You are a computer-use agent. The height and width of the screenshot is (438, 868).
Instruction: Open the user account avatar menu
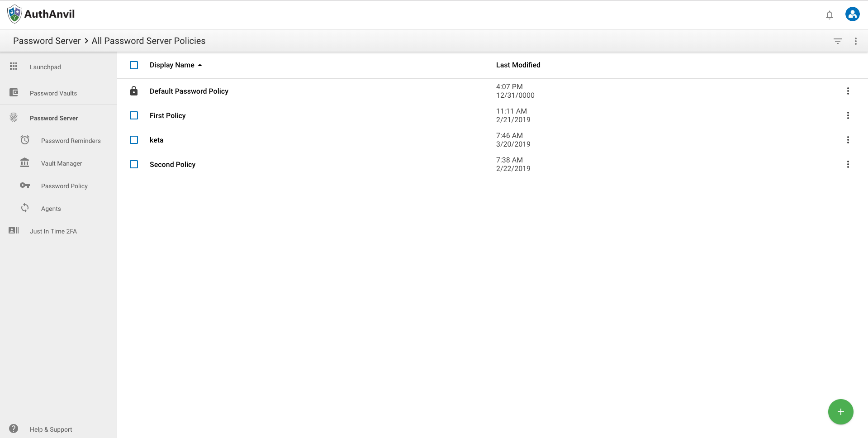click(852, 14)
